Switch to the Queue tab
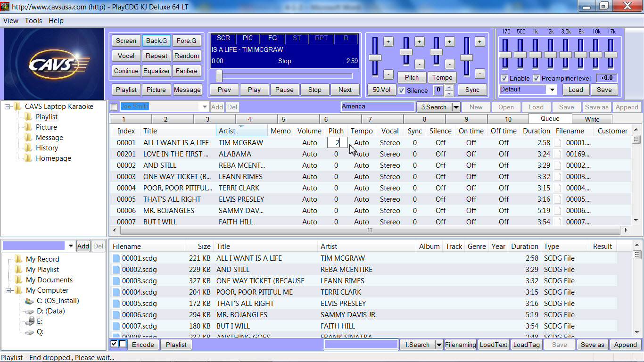644x362 pixels. point(550,119)
